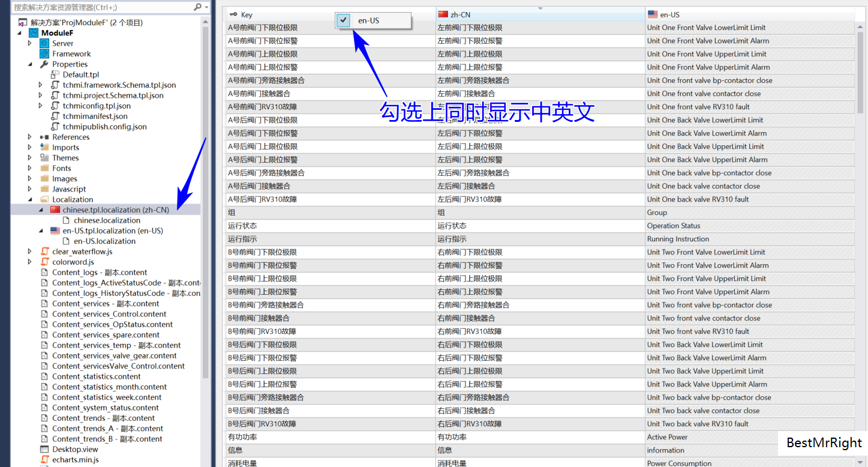Click the Framework globe icon
Viewport: 868px width, 467px height.
coord(44,53)
